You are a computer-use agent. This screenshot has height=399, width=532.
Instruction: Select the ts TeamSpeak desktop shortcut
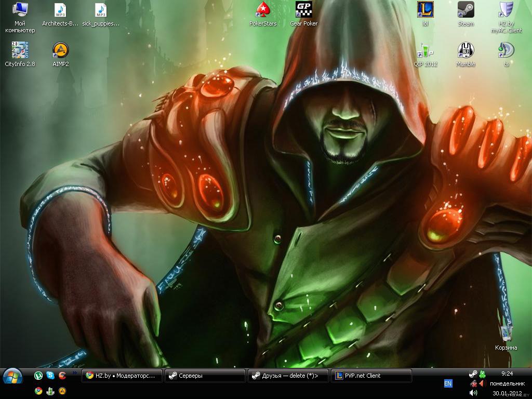click(506, 54)
